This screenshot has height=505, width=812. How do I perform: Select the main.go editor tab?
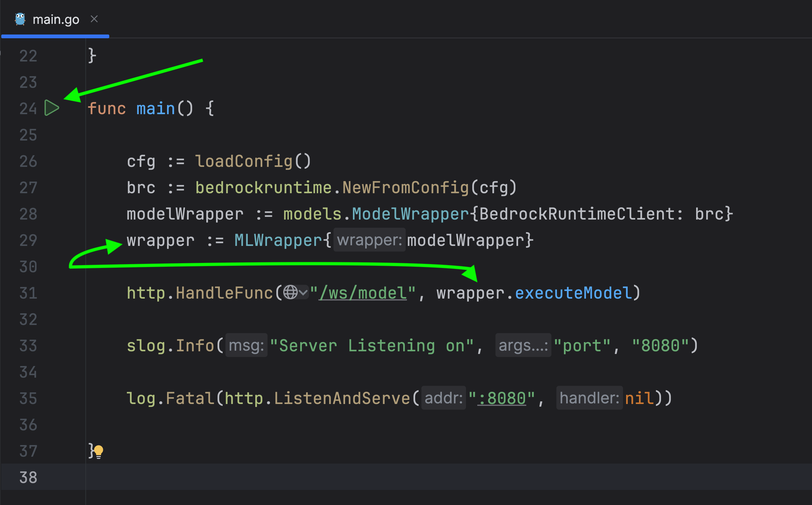tap(56, 20)
